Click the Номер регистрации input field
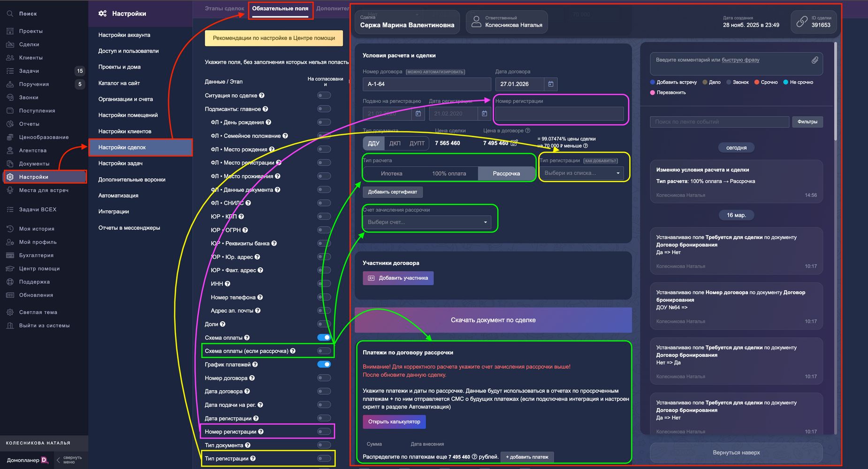This screenshot has height=469, width=868. point(559,113)
